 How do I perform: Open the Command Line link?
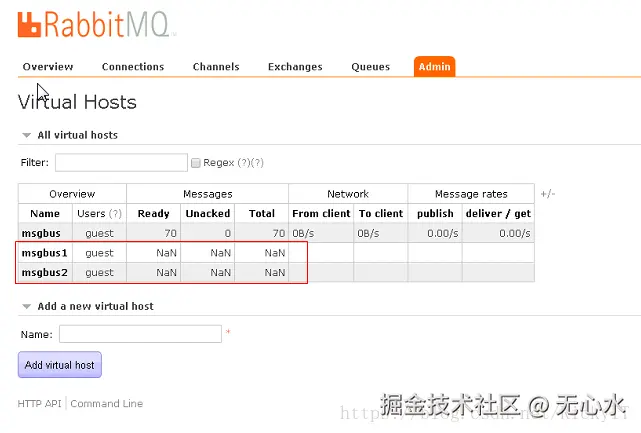pos(107,404)
